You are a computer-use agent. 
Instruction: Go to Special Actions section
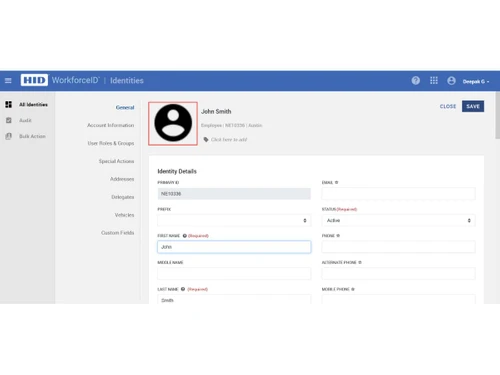pos(116,161)
